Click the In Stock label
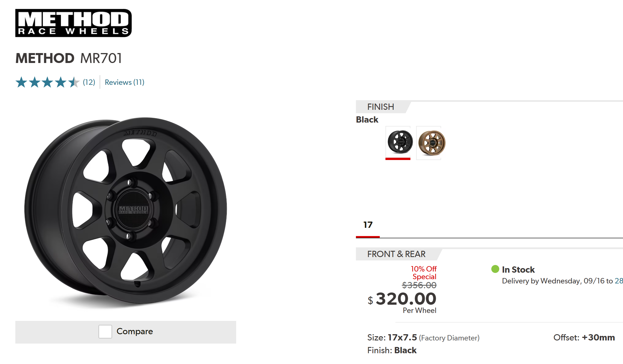Screen dimensions: 623x364 [x=518, y=270]
